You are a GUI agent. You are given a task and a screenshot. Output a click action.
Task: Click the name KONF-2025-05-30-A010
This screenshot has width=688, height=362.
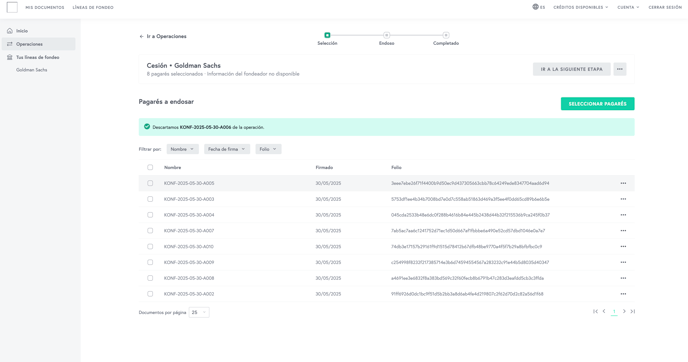(189, 247)
